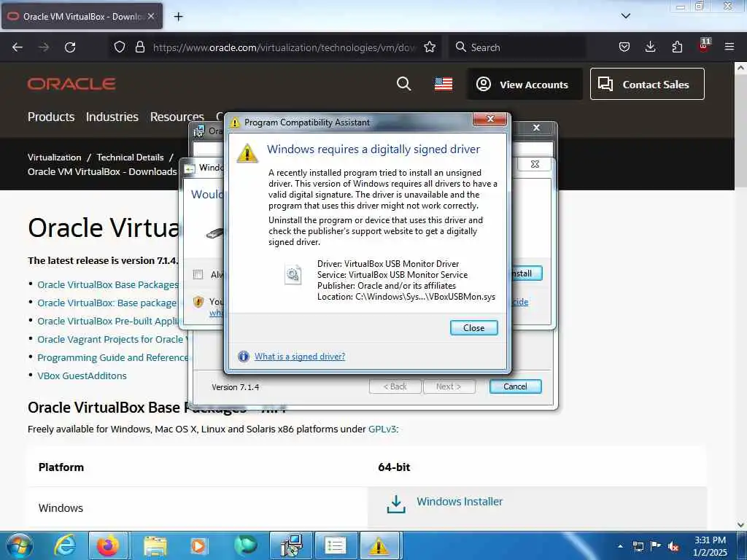The image size is (747, 560).
Task: Follow the Virtualization breadcrumb link
Action: [54, 157]
